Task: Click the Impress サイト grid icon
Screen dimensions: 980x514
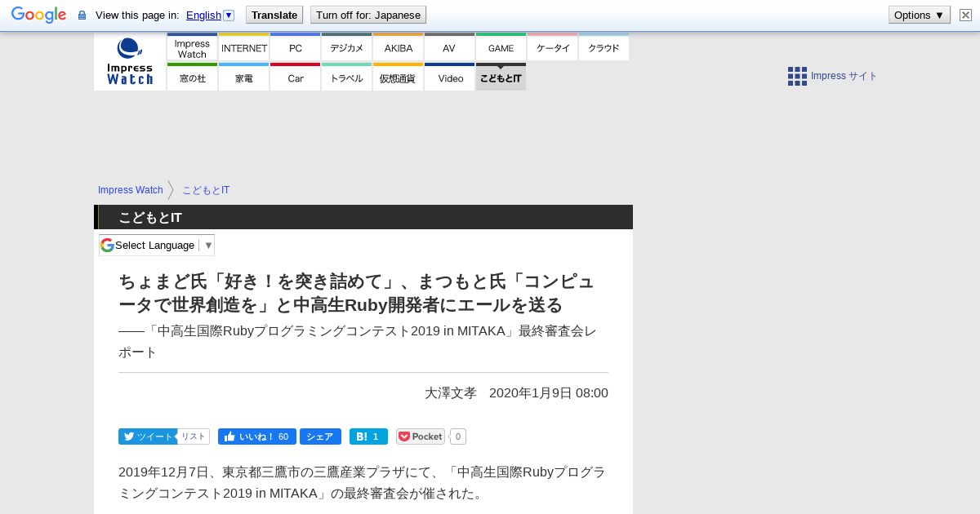Action: 797,76
